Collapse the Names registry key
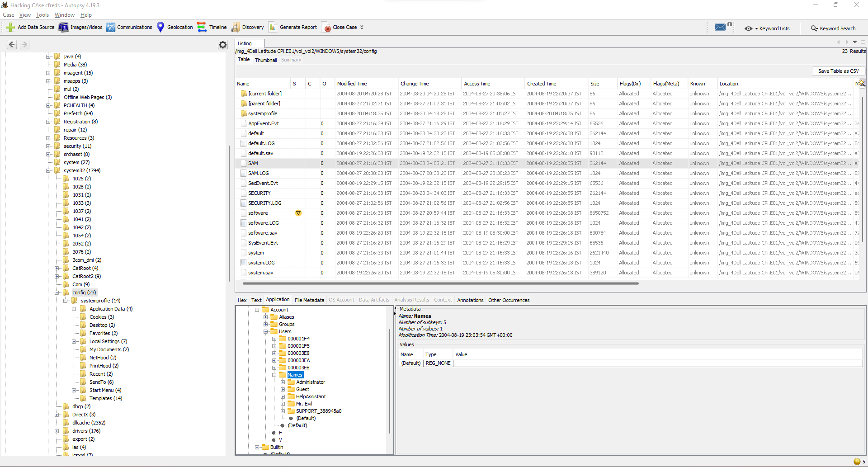868x467 pixels. [274, 375]
